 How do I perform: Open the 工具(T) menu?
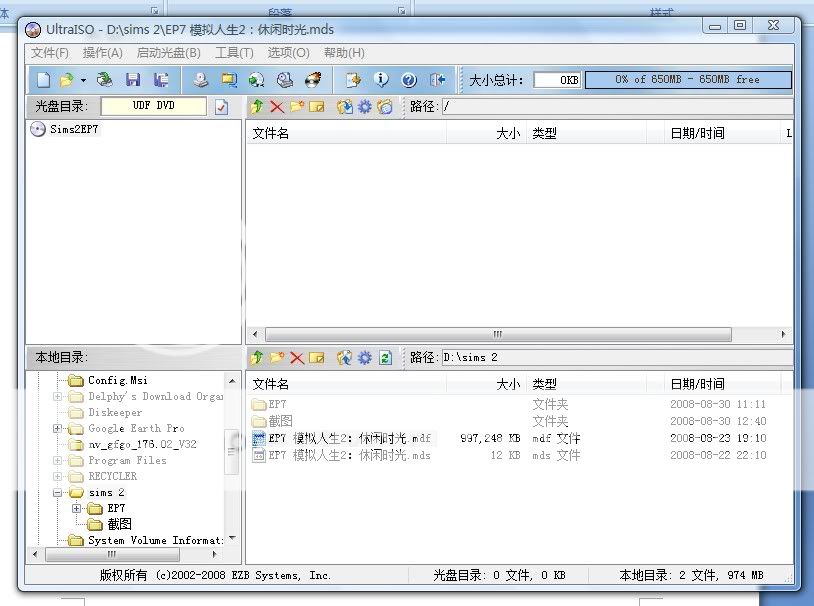234,53
